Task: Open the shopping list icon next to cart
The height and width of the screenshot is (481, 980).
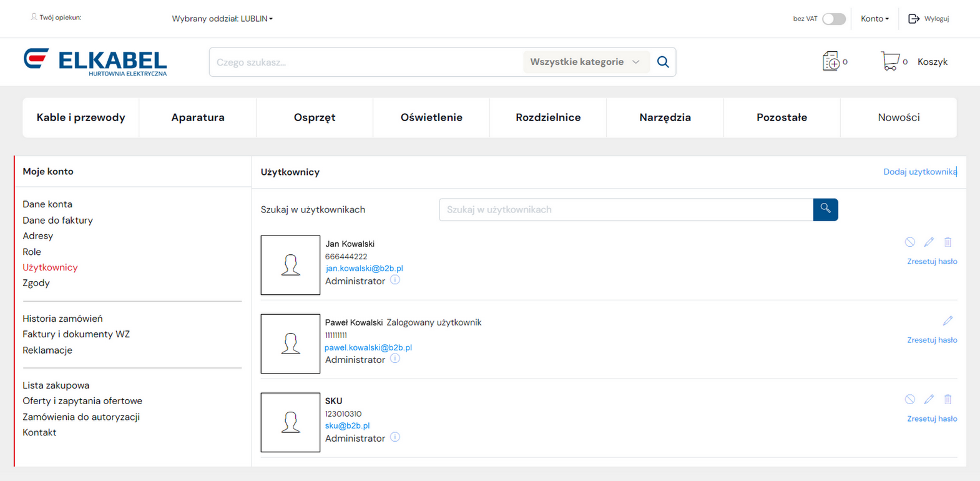Action: tap(831, 61)
